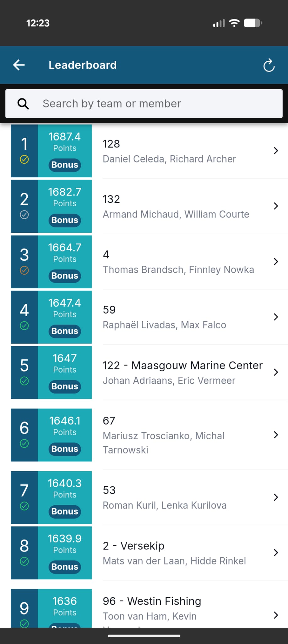
Task: Tap the green check icon under rank 4
Action: tap(24, 325)
